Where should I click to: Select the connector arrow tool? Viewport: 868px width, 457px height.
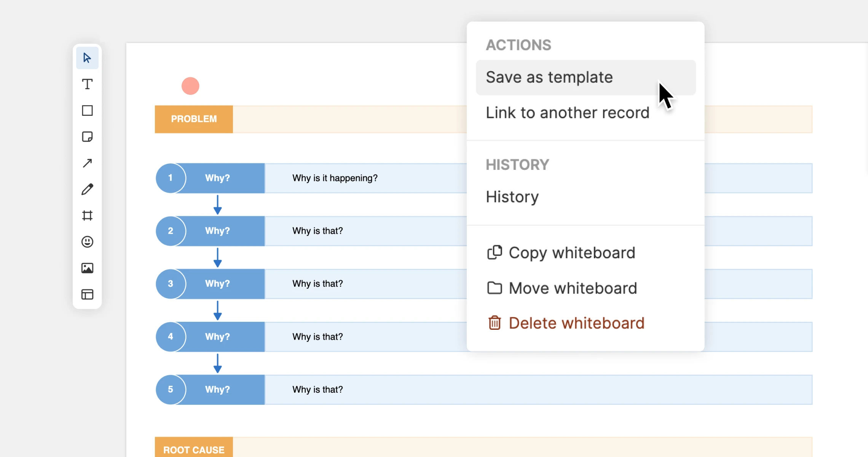87,163
